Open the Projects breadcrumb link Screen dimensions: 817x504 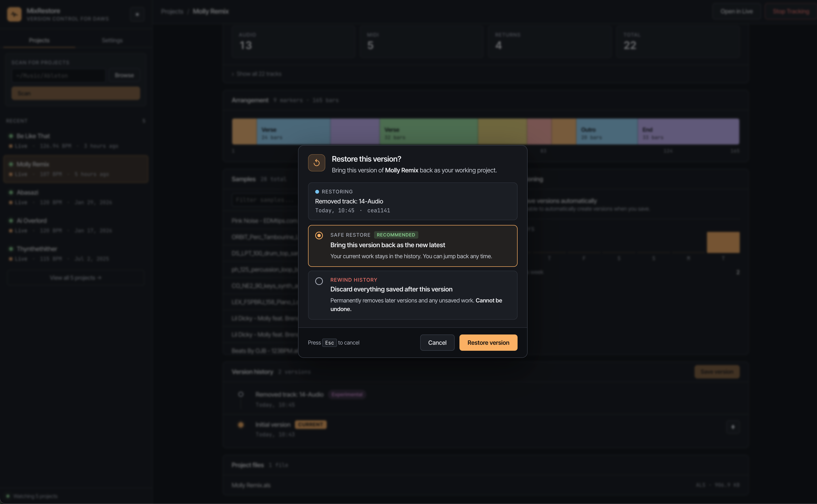tap(172, 12)
